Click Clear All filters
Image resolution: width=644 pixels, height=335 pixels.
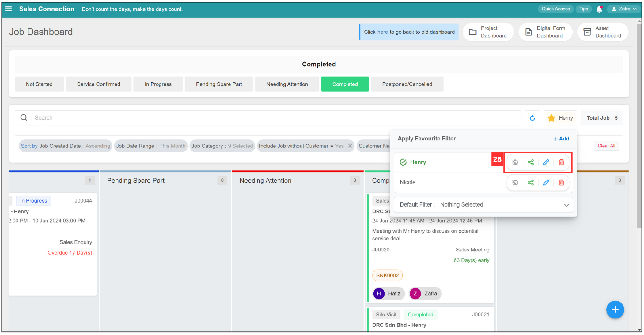click(606, 146)
